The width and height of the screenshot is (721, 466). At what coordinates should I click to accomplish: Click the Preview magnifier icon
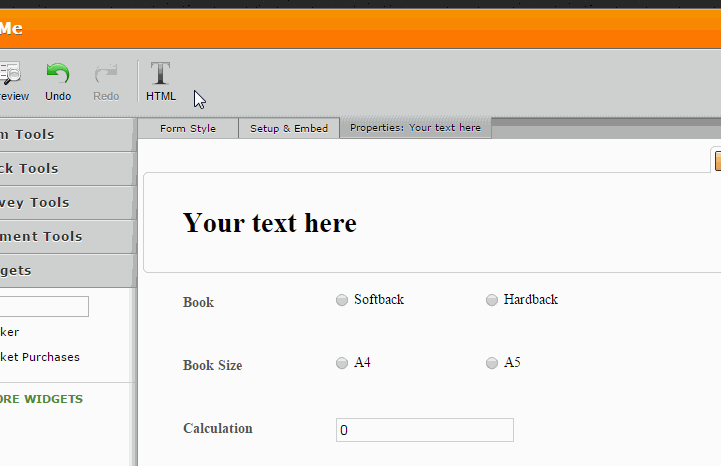pos(10,74)
